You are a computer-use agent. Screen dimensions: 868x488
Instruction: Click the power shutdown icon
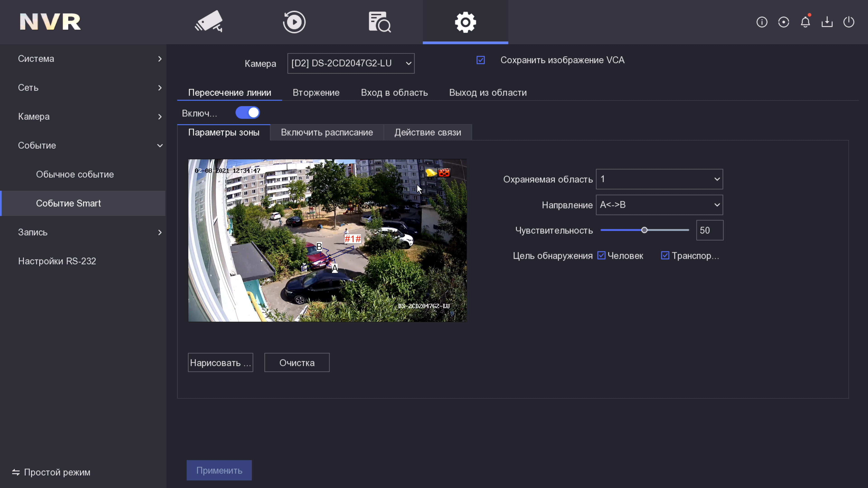point(849,22)
